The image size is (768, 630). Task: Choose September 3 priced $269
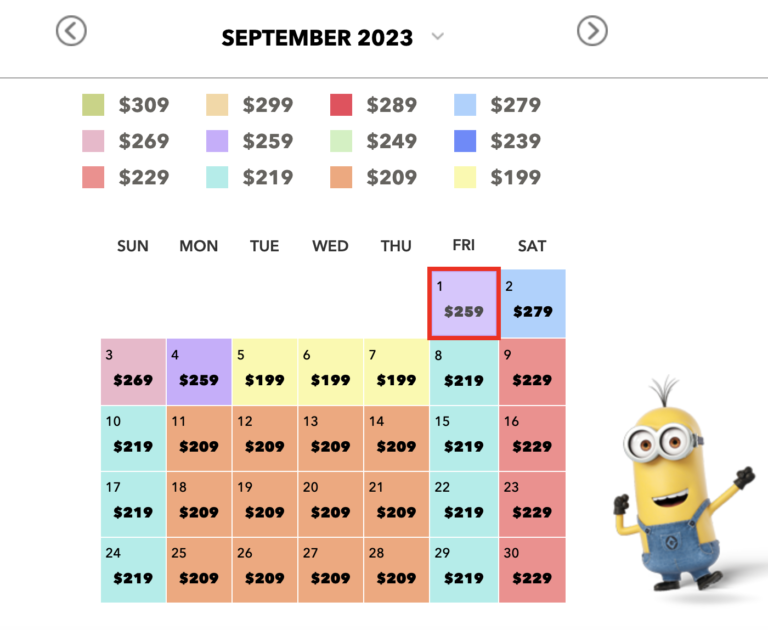[133, 371]
